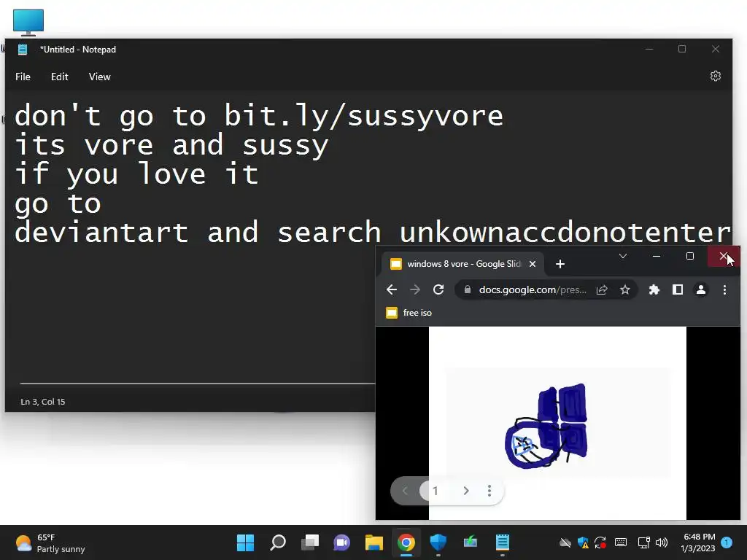Image resolution: width=747 pixels, height=560 pixels.
Task: Click the Windows 8 logo drawing on slide
Action: 546,425
